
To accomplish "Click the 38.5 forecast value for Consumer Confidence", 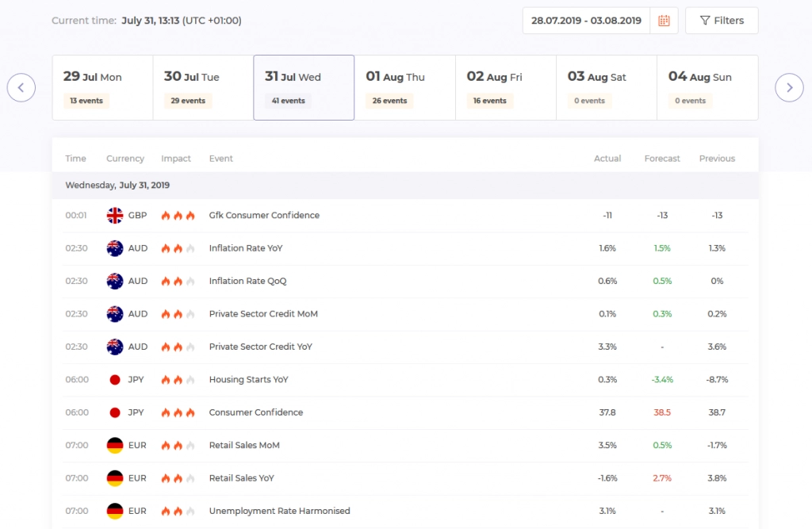I will point(662,412).
